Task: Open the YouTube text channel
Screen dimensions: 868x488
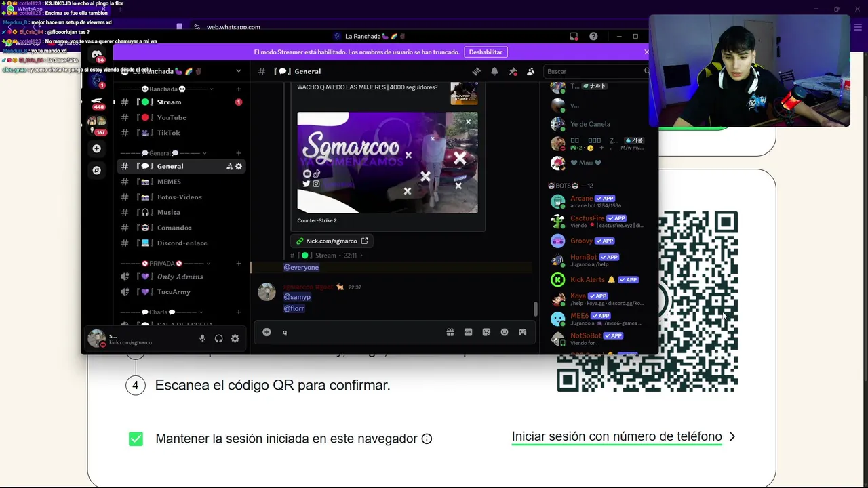Action: click(x=181, y=117)
